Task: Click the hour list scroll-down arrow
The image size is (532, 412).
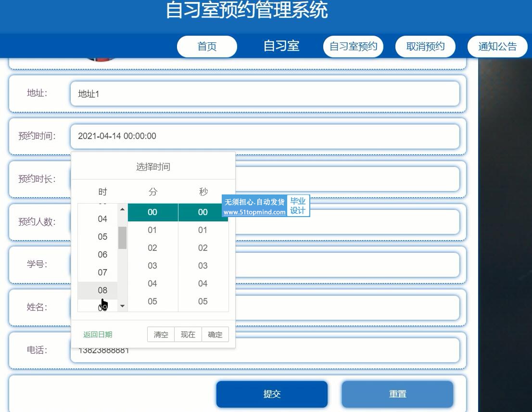Action: tap(123, 306)
